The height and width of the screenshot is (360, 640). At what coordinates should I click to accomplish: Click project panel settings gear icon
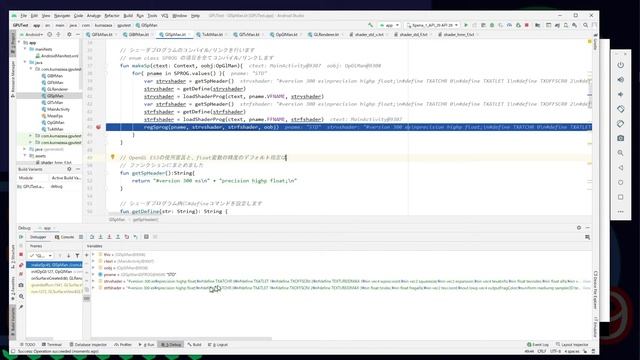click(x=69, y=35)
